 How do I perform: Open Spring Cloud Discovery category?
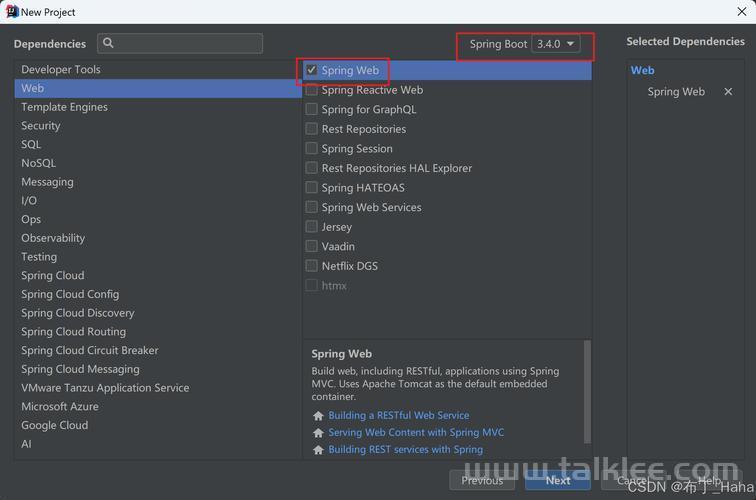(x=158, y=313)
